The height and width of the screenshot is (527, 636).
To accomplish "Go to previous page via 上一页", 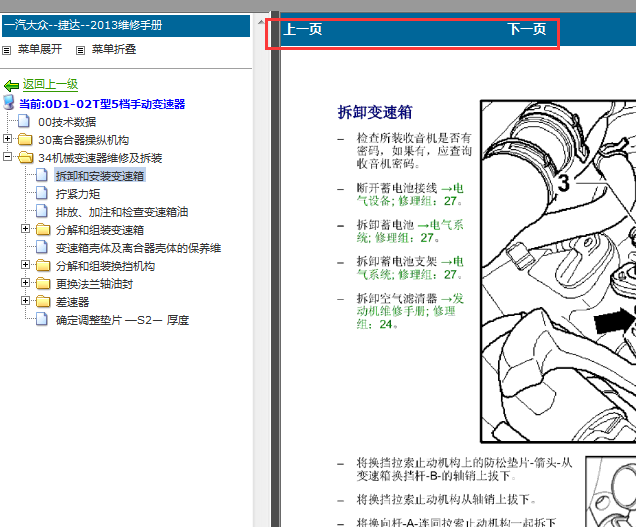I will coord(303,29).
